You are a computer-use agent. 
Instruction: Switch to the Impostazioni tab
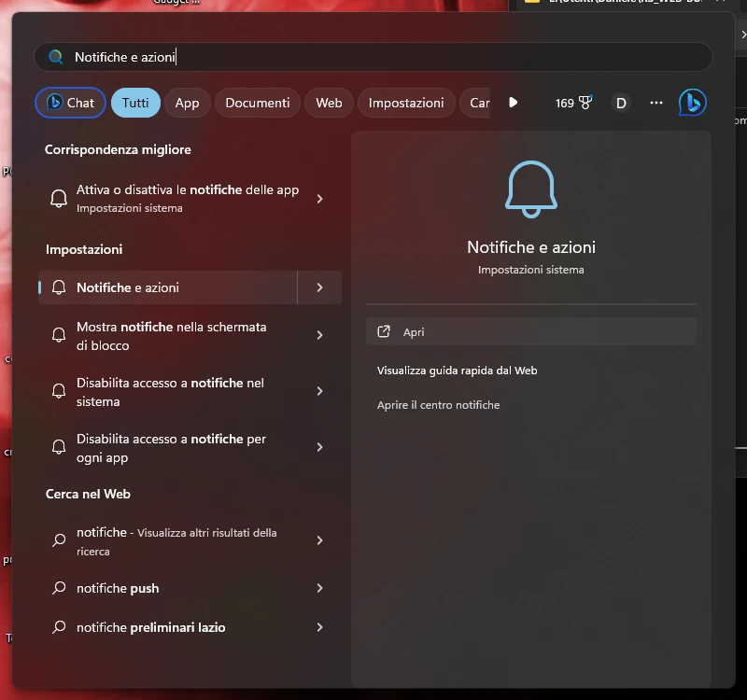[405, 103]
